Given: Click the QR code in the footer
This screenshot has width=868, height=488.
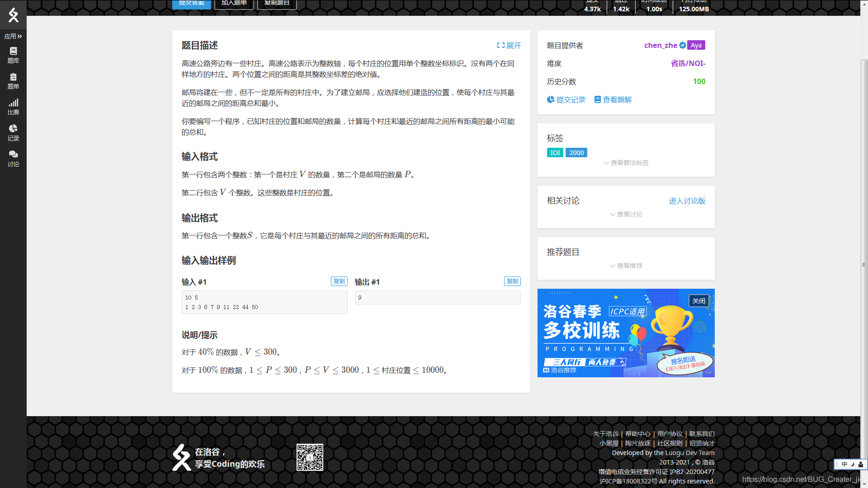Looking at the screenshot, I should (x=310, y=457).
